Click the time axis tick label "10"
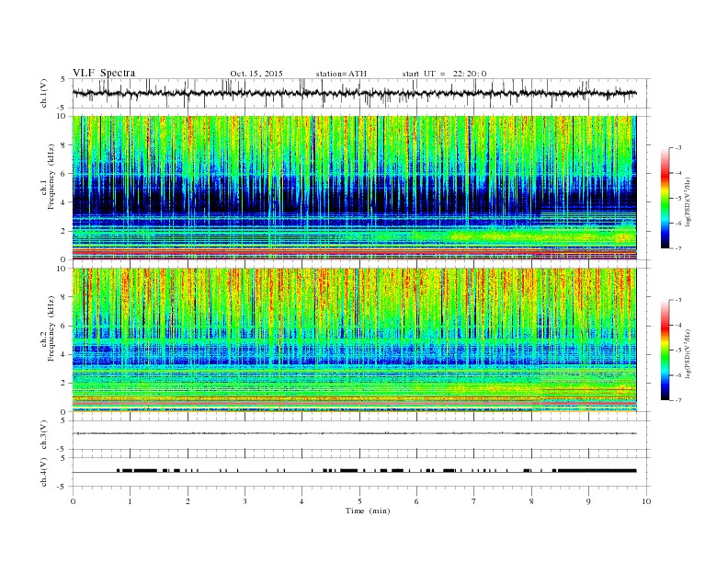Image resolution: width=728 pixels, height=563 pixels. coord(646,501)
